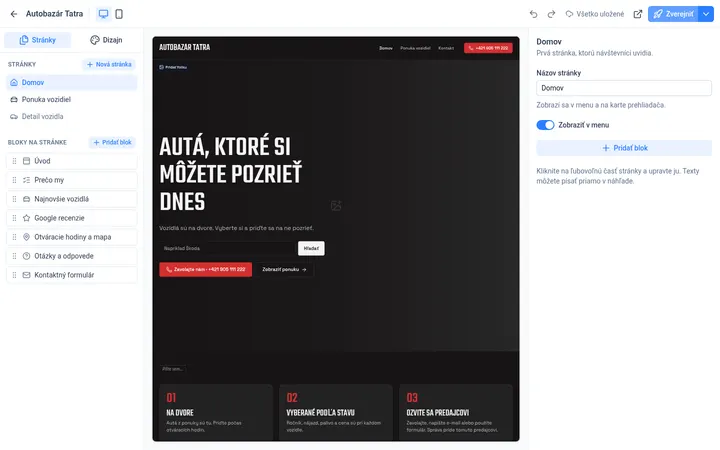Switch to desktop preview mode

click(103, 14)
